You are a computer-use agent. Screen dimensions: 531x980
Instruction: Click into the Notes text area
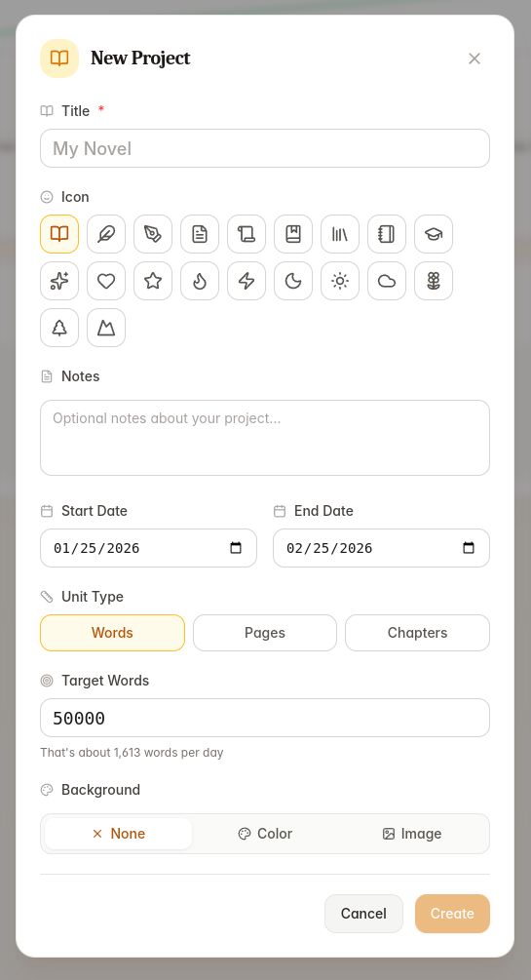click(265, 438)
